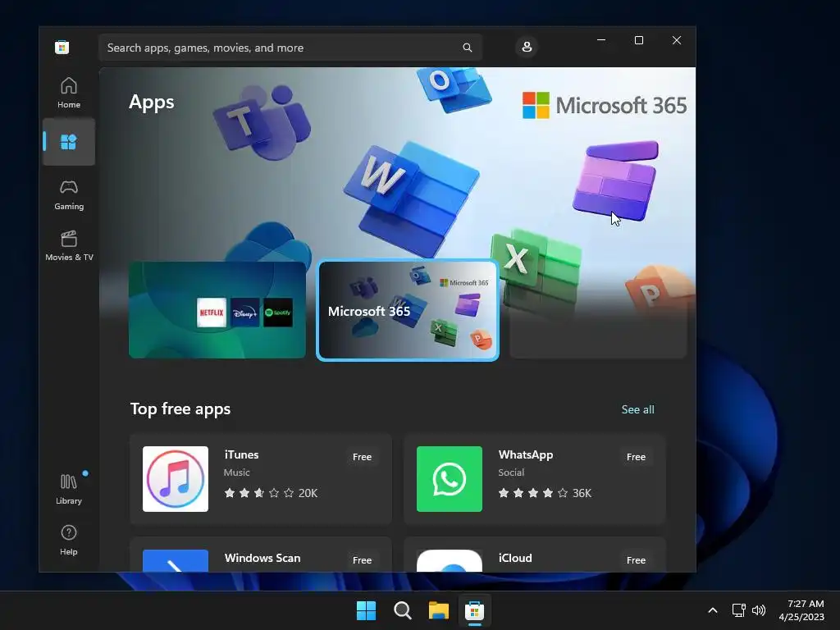Click the Free button for Windows Scan
The width and height of the screenshot is (840, 630).
[x=362, y=559]
